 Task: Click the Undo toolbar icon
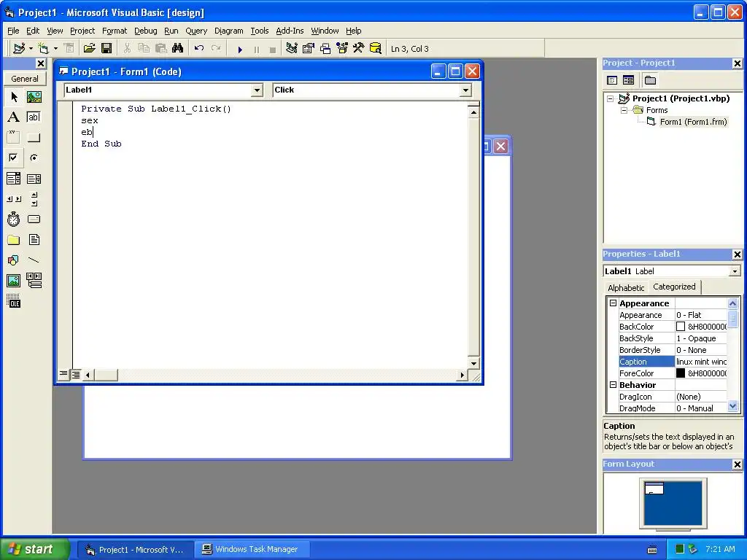tap(199, 49)
